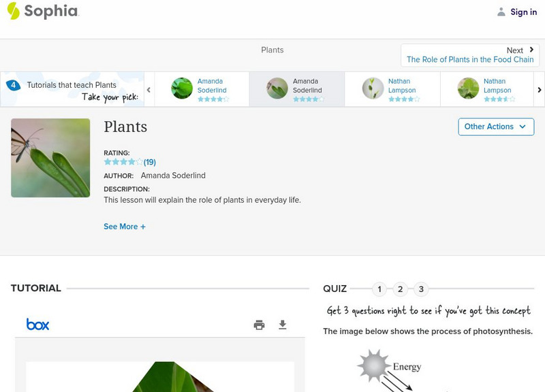Image resolution: width=545 pixels, height=392 pixels.
Task: Go to Next: Role of Plants in Food Chain
Action: click(x=470, y=55)
